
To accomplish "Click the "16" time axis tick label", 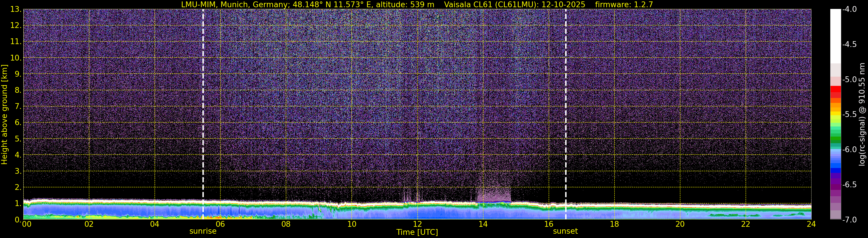I will coord(549,224).
